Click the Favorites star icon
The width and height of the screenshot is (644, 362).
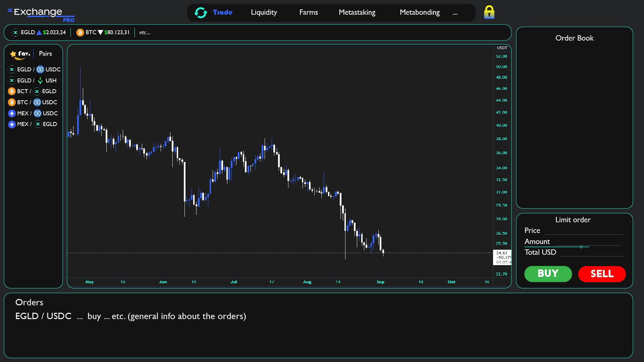click(13, 54)
